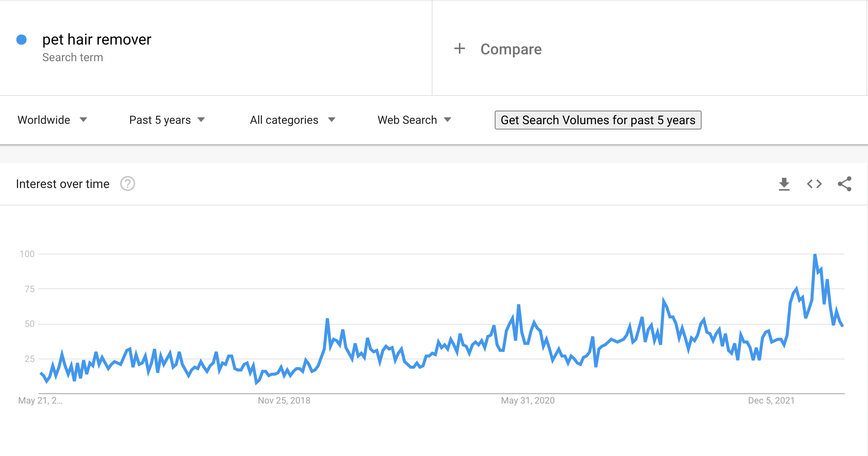This screenshot has height=456, width=868.
Task: Select the peak point at 100 on chart
Action: click(815, 255)
